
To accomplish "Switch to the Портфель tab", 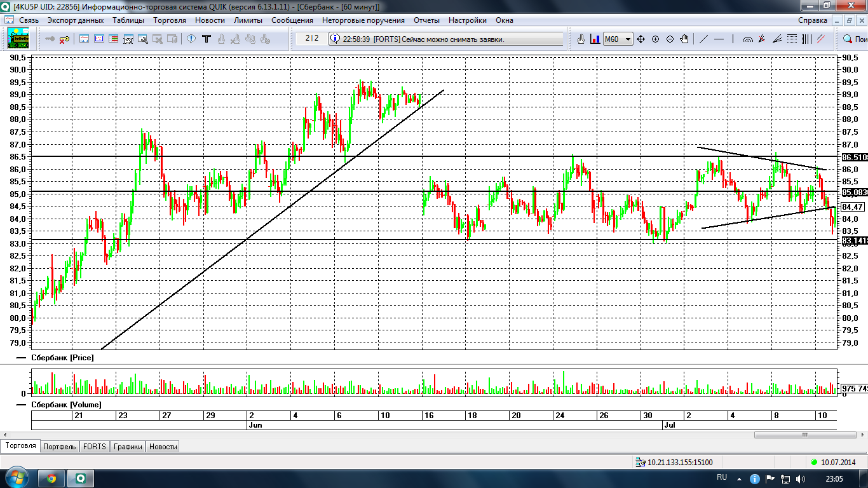I will pos(60,447).
